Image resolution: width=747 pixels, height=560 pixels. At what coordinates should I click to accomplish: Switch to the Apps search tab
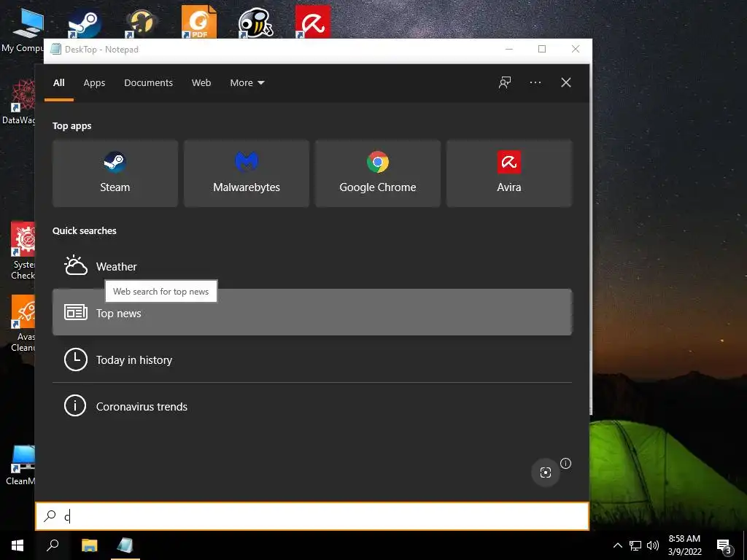click(x=94, y=83)
